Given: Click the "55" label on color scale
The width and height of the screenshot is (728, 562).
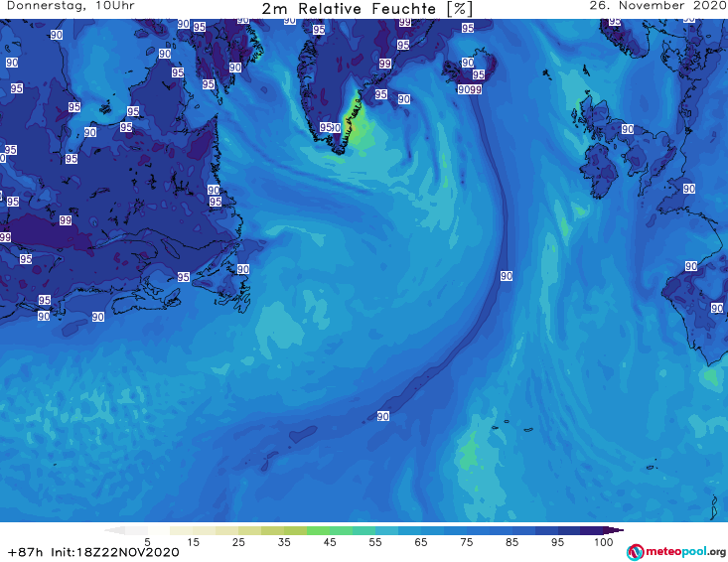Looking at the screenshot, I should 375,542.
